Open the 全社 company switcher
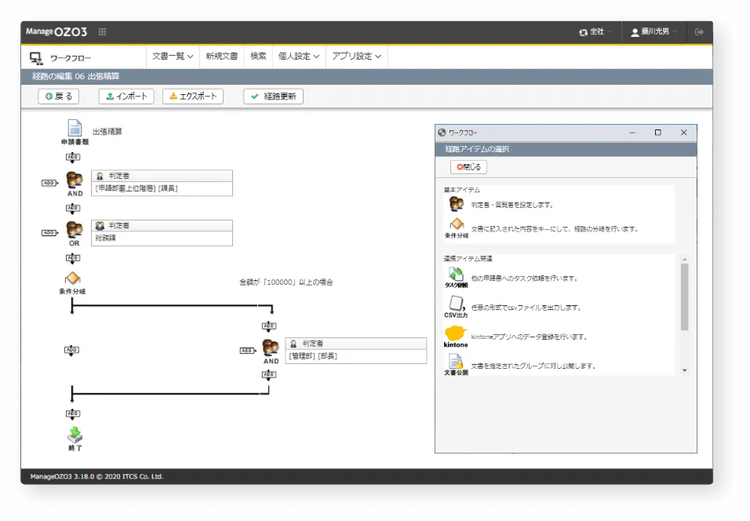 (x=595, y=32)
